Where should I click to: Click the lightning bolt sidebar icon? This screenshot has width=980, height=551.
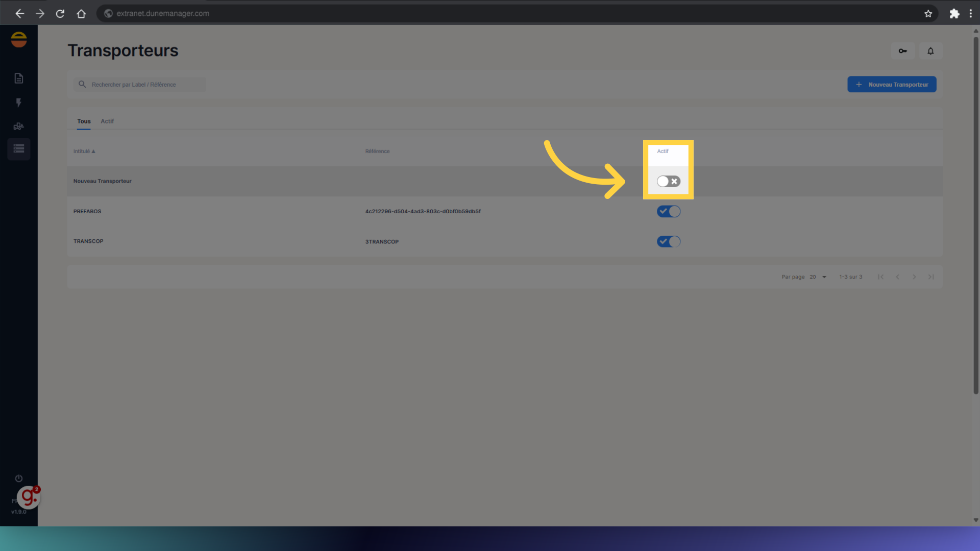[x=19, y=103]
